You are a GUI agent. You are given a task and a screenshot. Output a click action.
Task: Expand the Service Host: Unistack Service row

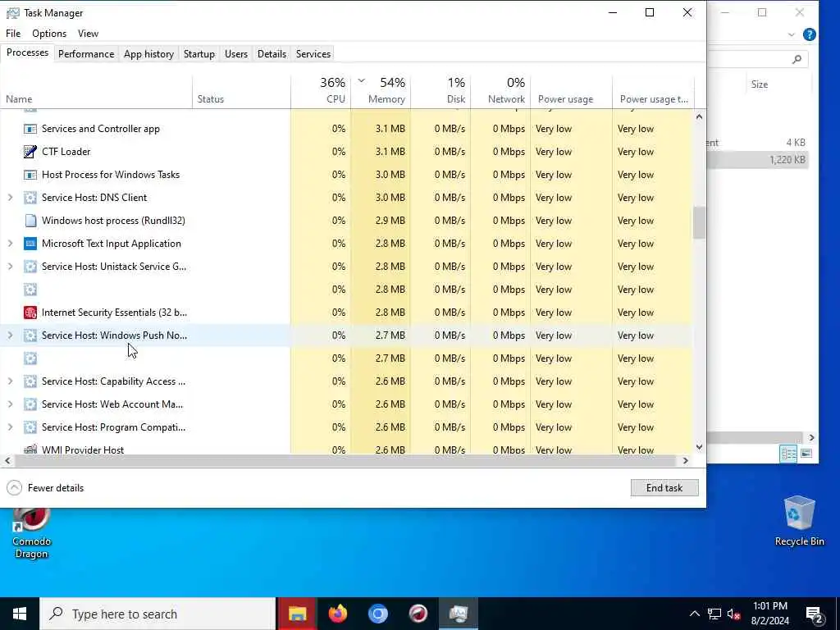10,267
